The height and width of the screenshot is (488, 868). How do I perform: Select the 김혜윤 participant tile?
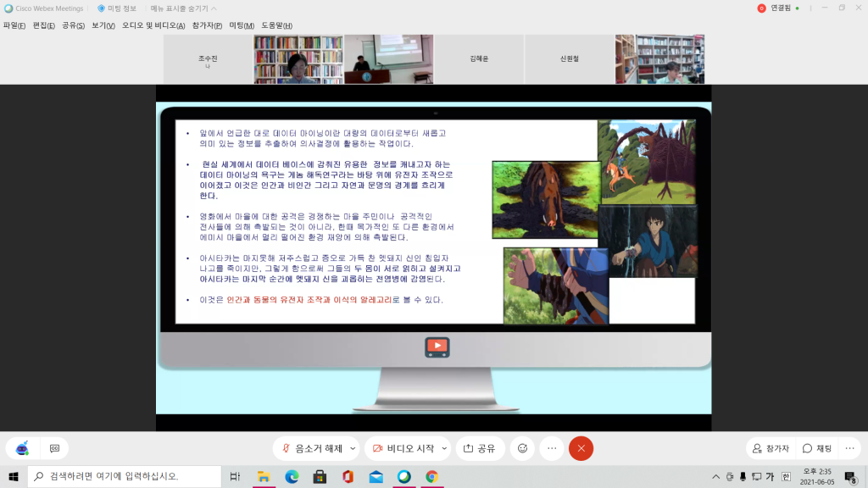(x=479, y=59)
